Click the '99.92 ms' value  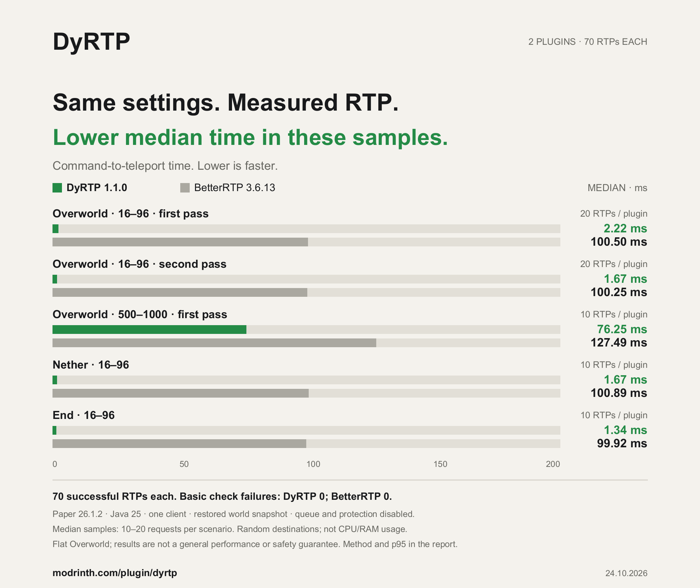click(622, 443)
